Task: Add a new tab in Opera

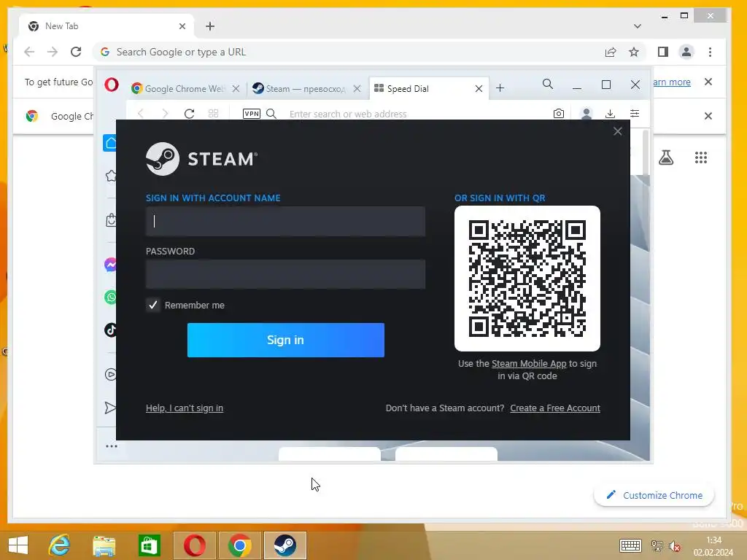Action: point(500,88)
